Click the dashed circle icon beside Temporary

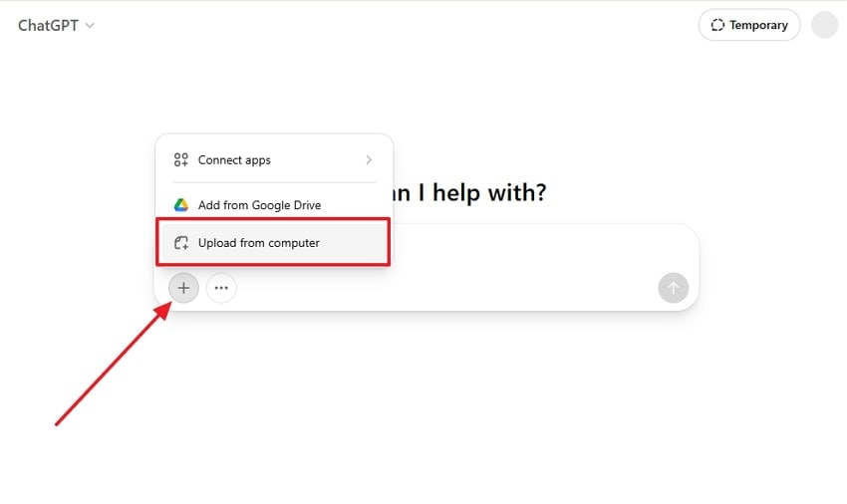(x=715, y=25)
